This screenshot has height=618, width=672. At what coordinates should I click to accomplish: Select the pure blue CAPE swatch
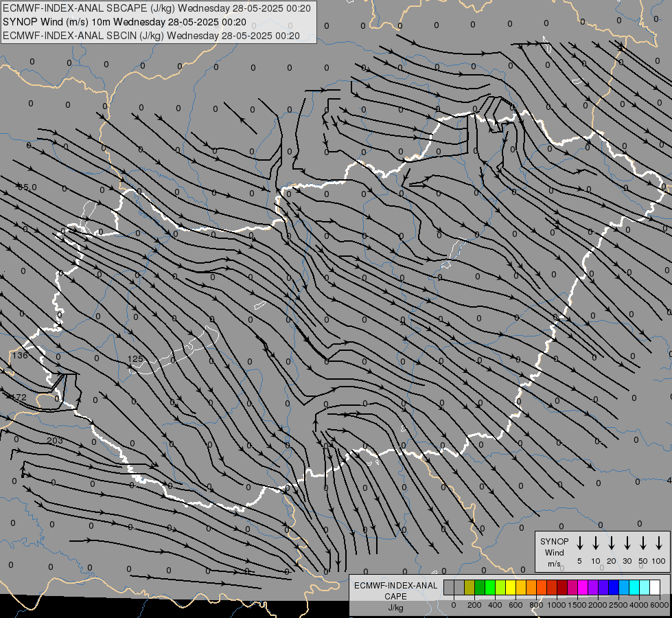[x=614, y=588]
